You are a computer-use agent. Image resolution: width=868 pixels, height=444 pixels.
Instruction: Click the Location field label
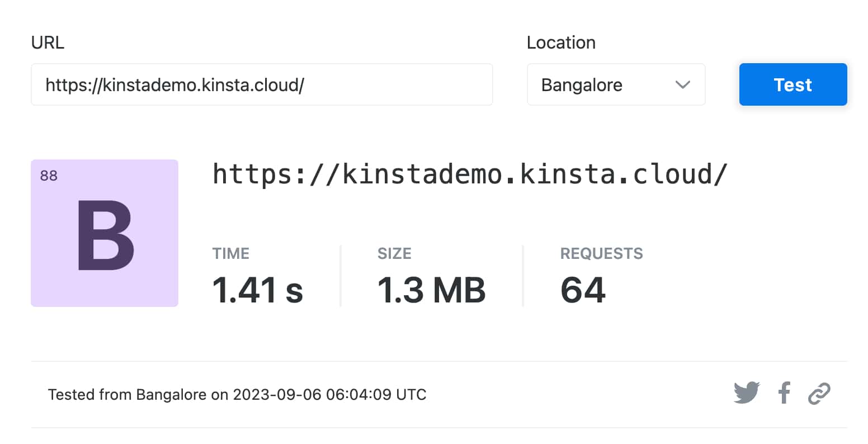click(x=561, y=42)
